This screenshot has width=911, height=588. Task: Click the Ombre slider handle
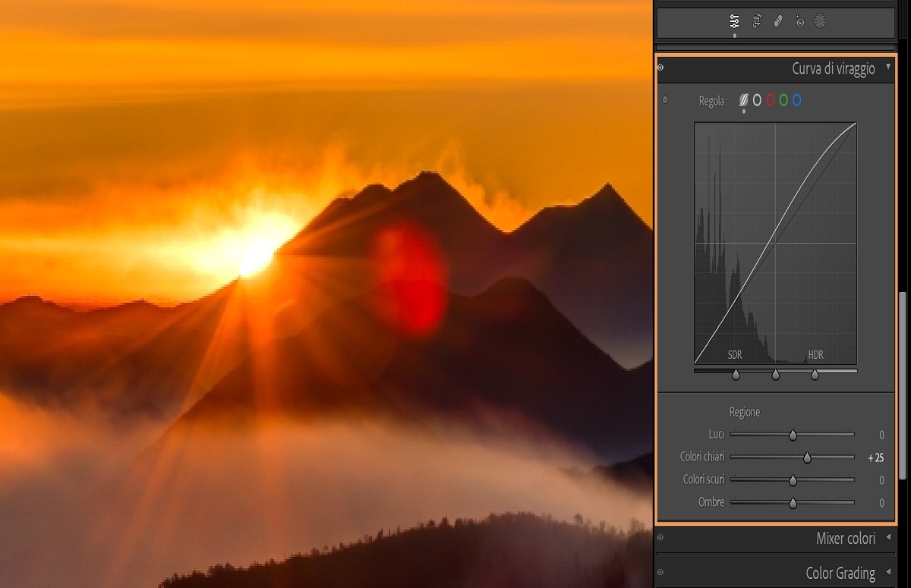793,502
